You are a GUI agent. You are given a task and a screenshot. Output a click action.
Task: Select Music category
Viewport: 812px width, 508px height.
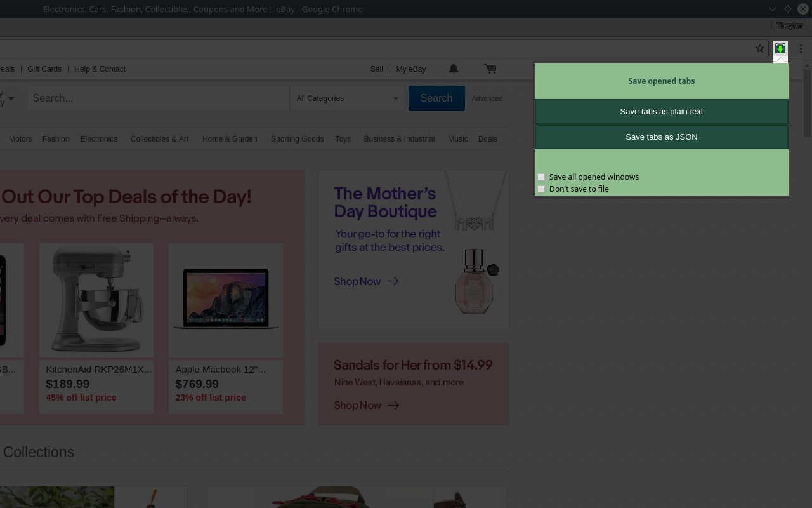(x=458, y=139)
